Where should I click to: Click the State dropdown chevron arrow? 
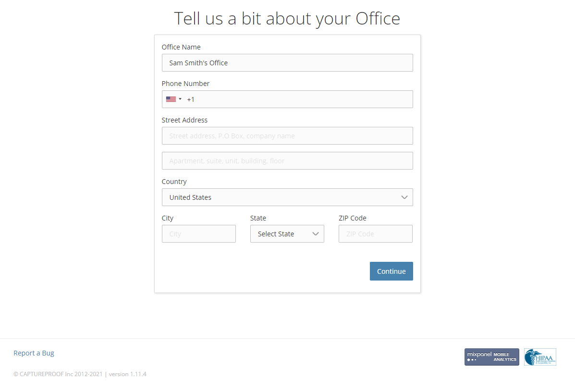(x=316, y=234)
